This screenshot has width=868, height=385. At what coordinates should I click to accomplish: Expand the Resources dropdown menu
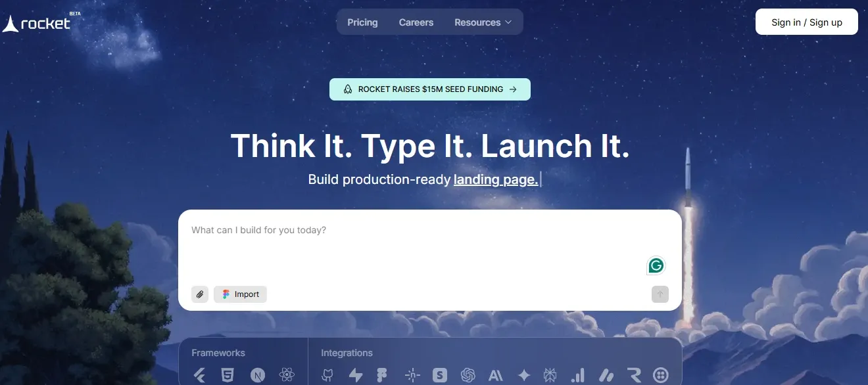coord(483,22)
